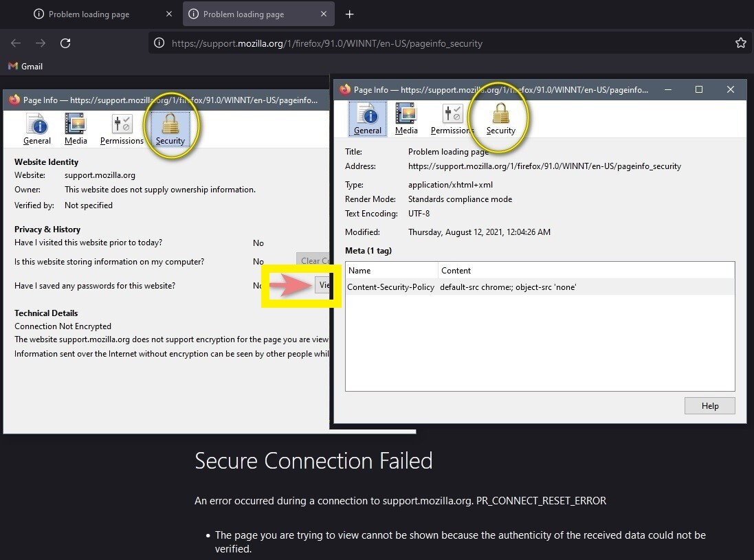
Task: Click 'Meta (1 tag)' heading
Action: point(368,250)
